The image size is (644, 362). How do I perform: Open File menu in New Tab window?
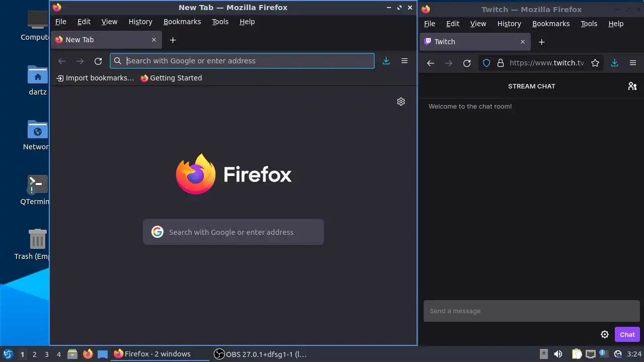point(61,22)
